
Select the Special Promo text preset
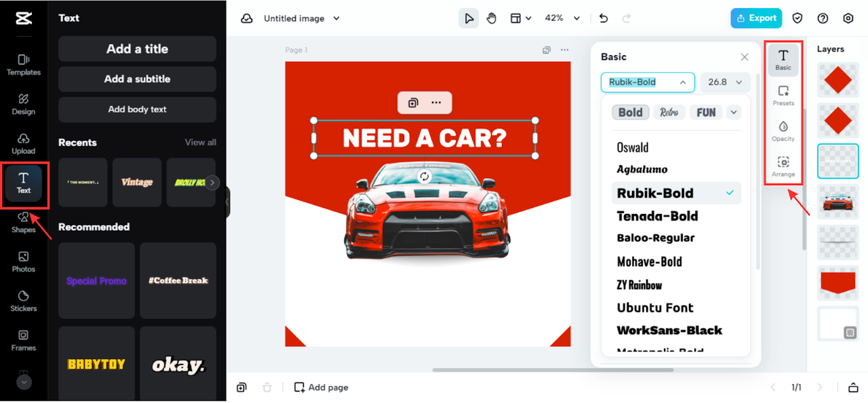[x=96, y=280]
